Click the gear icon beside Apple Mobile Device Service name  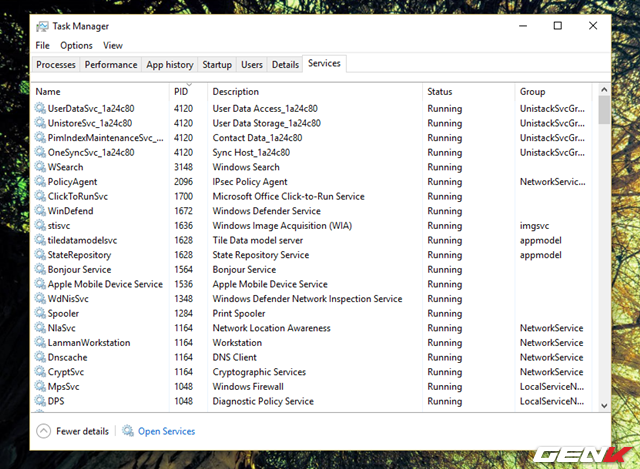point(40,284)
